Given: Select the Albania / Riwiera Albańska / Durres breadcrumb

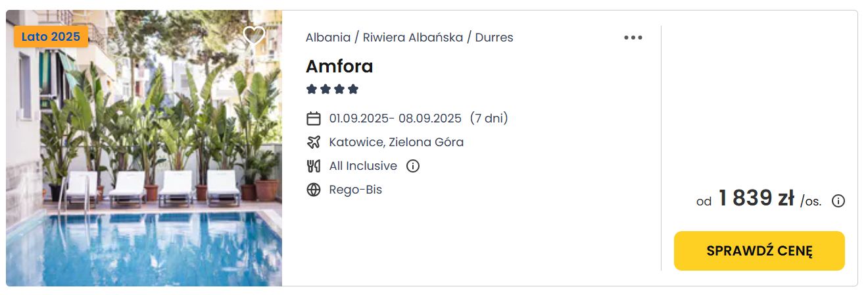Looking at the screenshot, I should (x=410, y=38).
